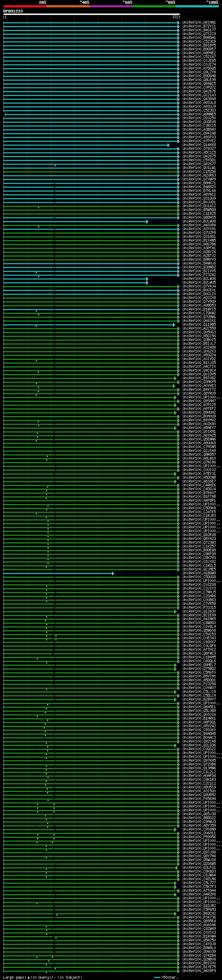Select label UniRef100_P59956
Viewport: 222px width, 980px height.
click(x=199, y=836)
